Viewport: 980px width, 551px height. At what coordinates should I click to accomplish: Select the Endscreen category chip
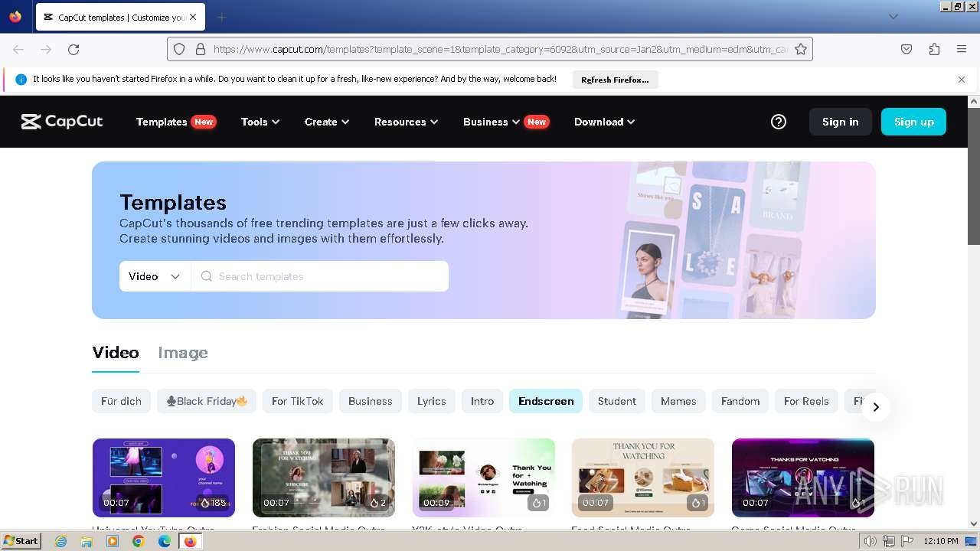click(546, 401)
